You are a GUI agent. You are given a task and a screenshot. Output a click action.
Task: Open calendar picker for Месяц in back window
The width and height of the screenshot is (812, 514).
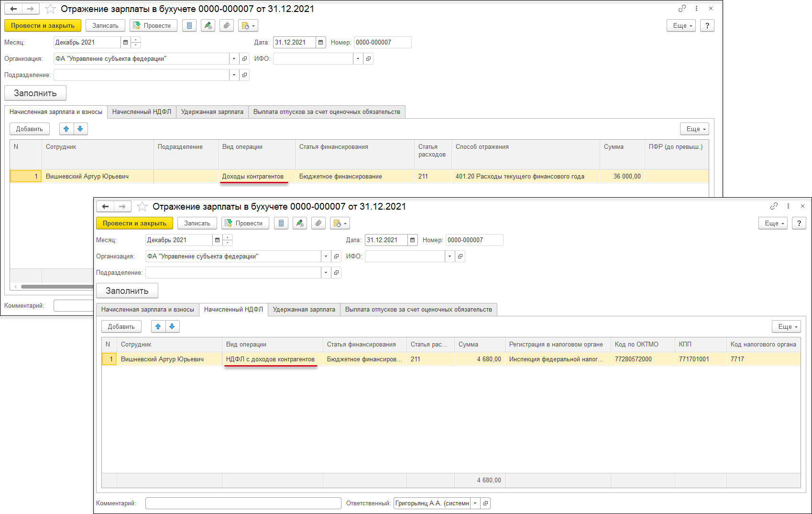125,42
